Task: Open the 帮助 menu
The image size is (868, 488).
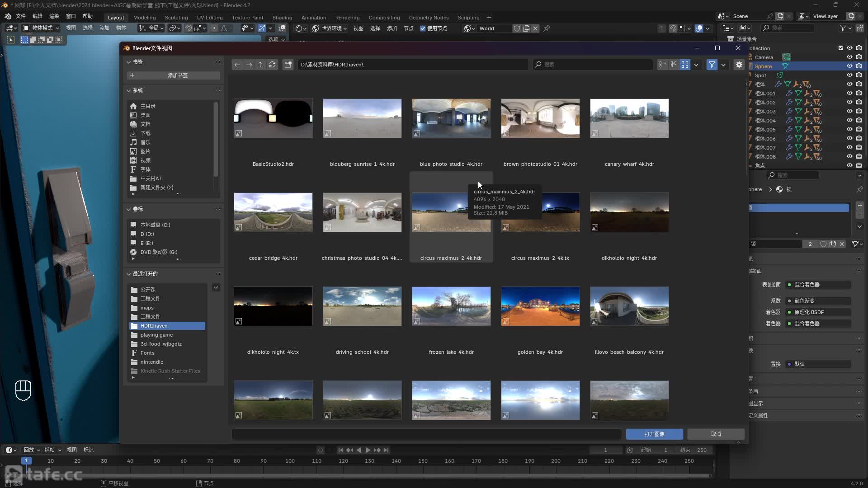Action: point(88,16)
